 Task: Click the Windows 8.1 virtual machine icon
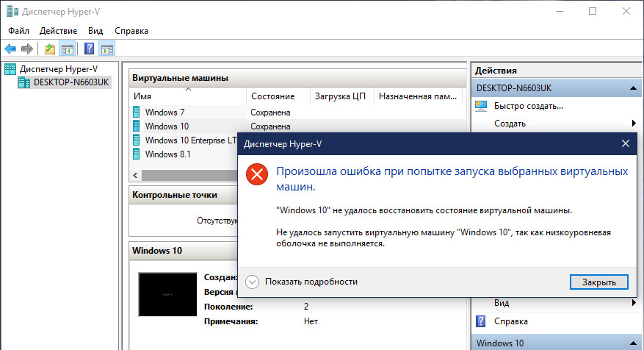tap(137, 154)
